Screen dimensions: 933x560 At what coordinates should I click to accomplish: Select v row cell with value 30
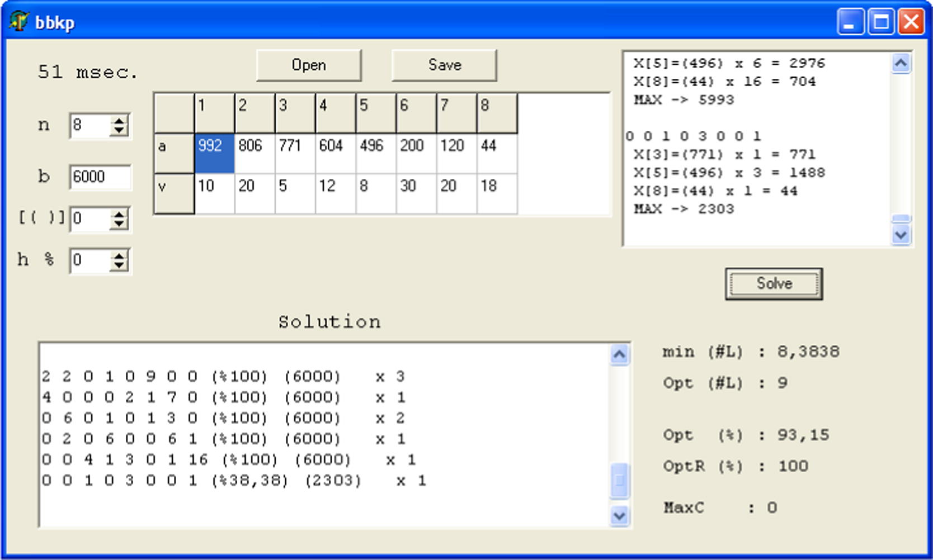click(x=416, y=193)
